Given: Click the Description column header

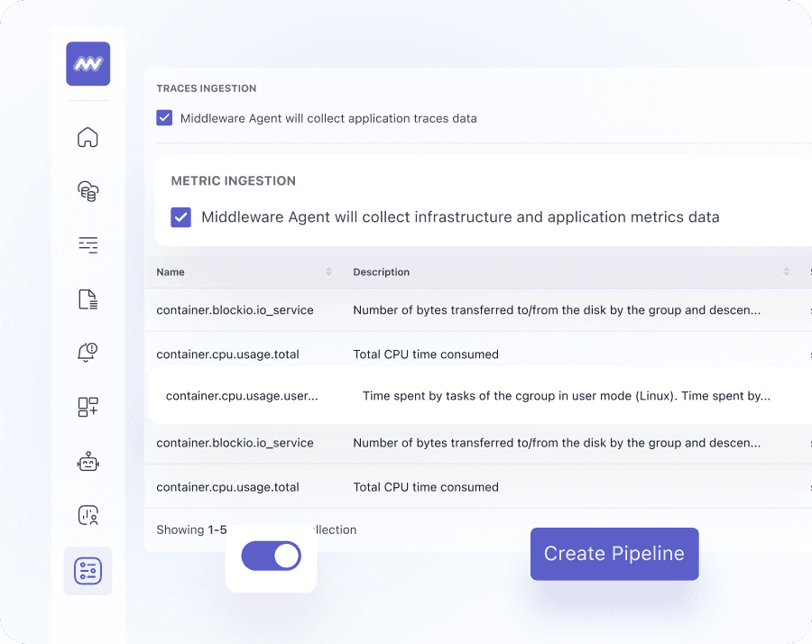Looking at the screenshot, I should pos(381,271).
